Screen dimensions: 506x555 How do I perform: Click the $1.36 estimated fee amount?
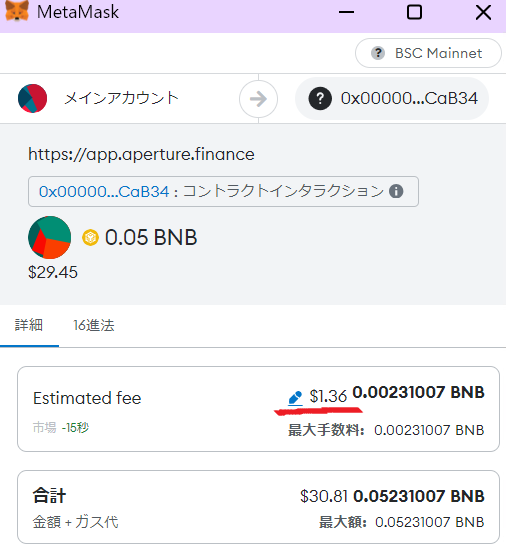[328, 396]
